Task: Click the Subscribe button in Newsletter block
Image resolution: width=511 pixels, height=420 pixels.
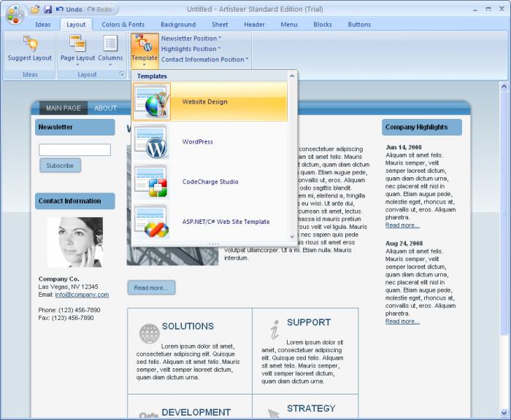Action: tap(60, 166)
